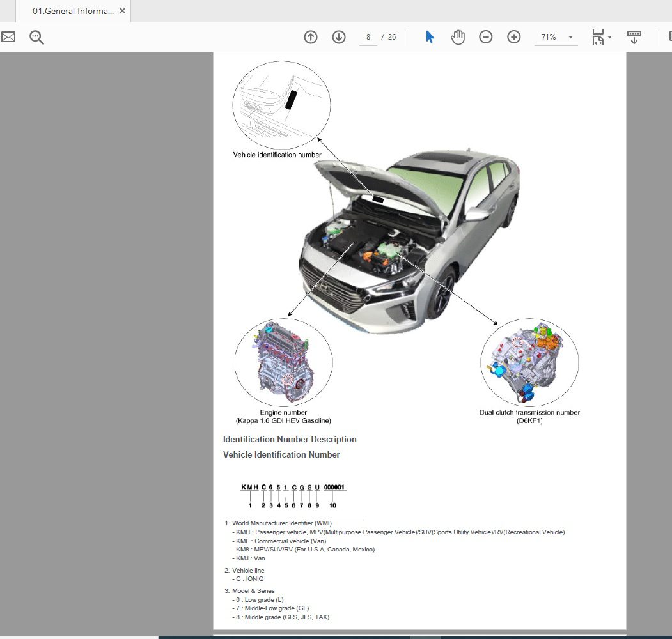The width and height of the screenshot is (672, 639).
Task: Click the email envelope icon
Action: pos(8,37)
